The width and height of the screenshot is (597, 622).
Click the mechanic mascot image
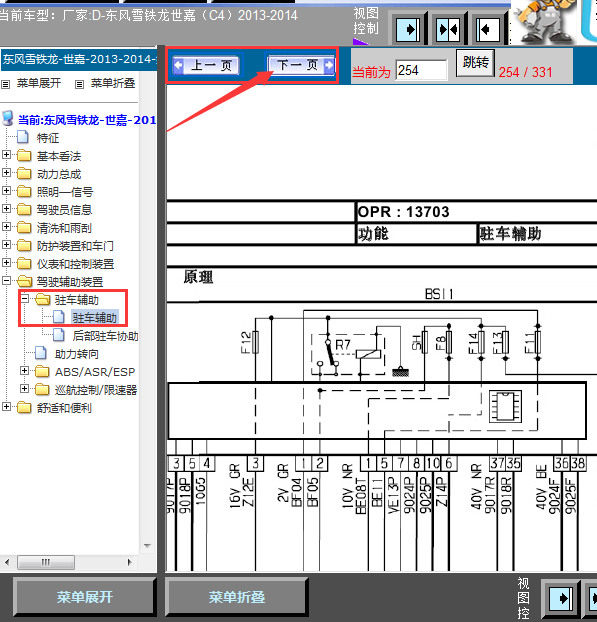click(548, 21)
